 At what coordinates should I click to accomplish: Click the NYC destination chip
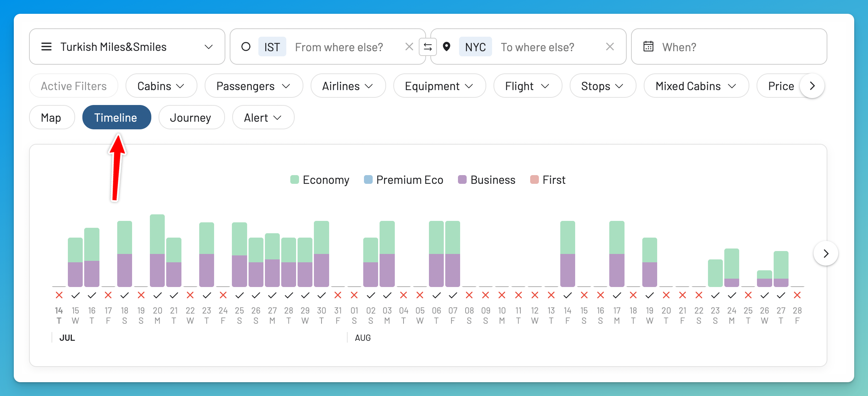tap(475, 47)
